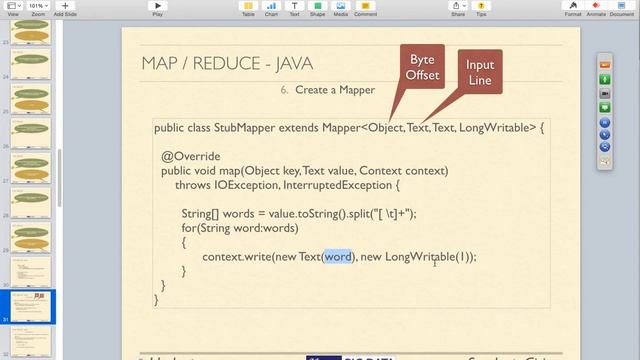Click the green screen button in floating palette
This screenshot has height=360, width=640.
605,108
